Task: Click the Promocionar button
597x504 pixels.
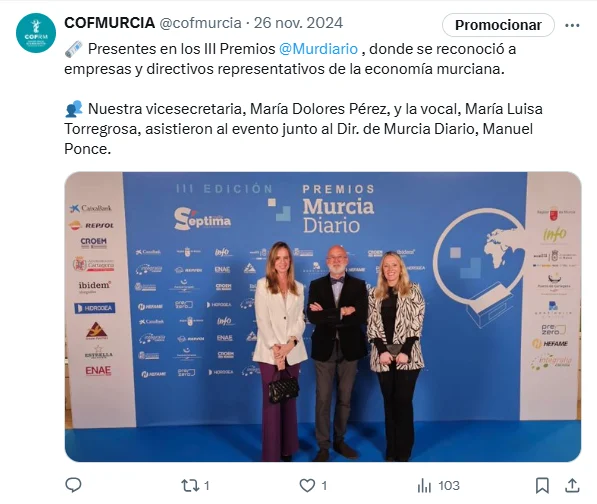Action: pyautogui.click(x=498, y=25)
